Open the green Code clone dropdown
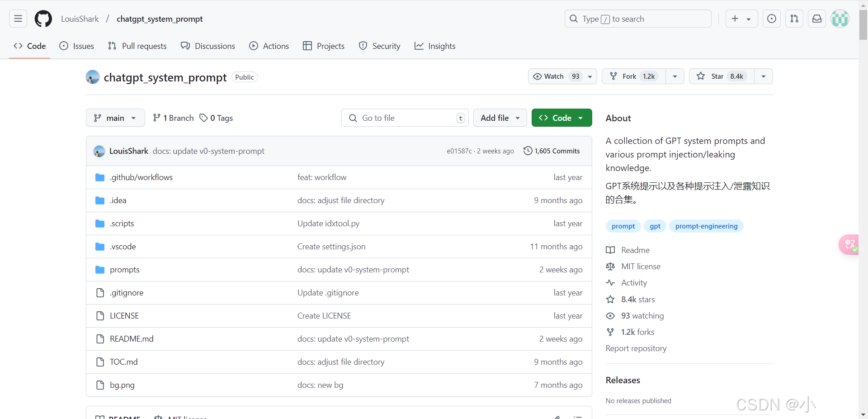This screenshot has width=868, height=419. [562, 118]
